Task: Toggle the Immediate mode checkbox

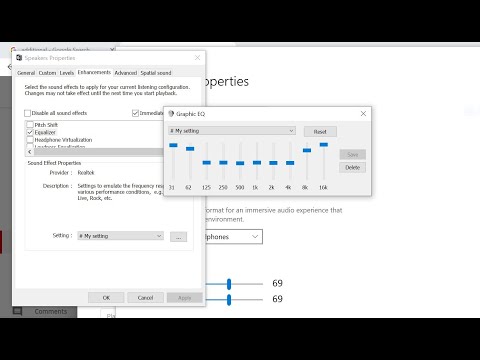Action: pyautogui.click(x=135, y=113)
